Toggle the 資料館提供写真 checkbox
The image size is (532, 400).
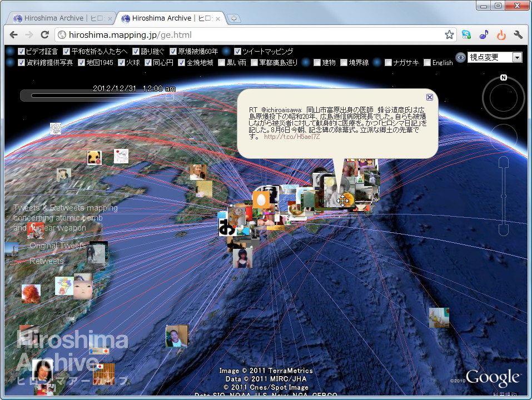point(21,63)
